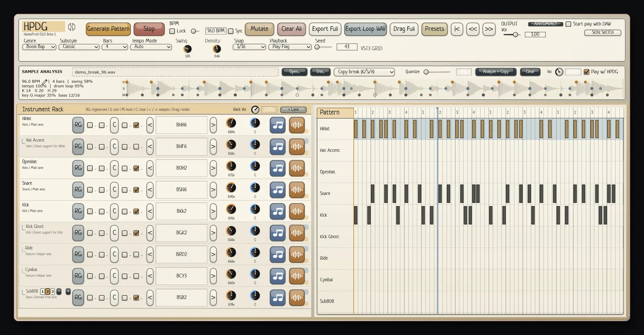Screen dimensions: 644x335
Task: Open the Snap dropdown set to 1/16
Action: [249, 47]
